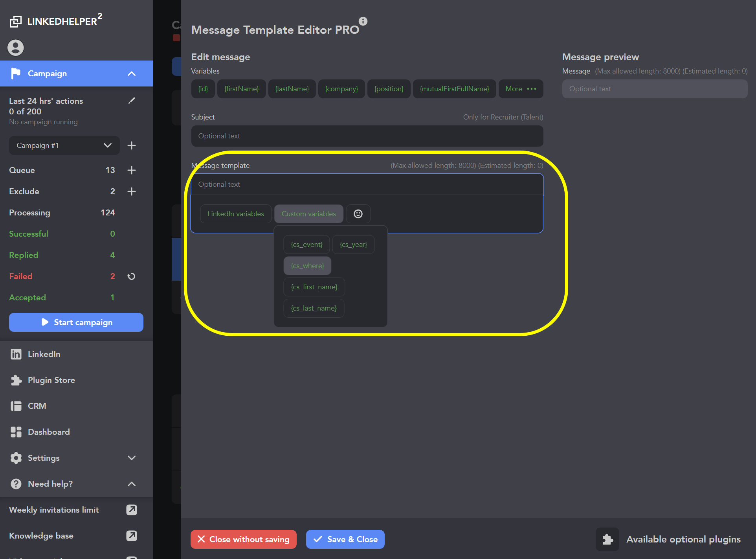This screenshot has height=559, width=756.
Task: Insert {cs_where} custom variable
Action: pyautogui.click(x=307, y=266)
